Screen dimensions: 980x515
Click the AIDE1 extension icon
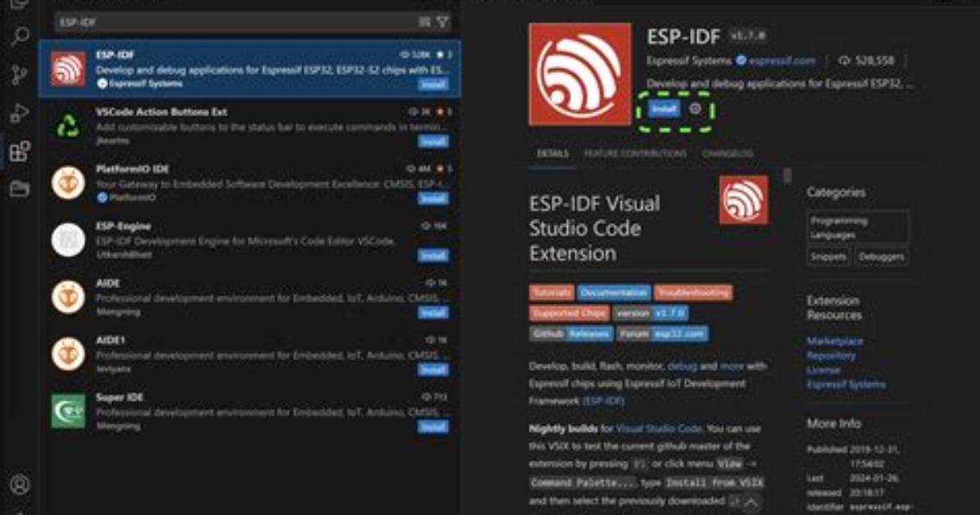click(68, 353)
